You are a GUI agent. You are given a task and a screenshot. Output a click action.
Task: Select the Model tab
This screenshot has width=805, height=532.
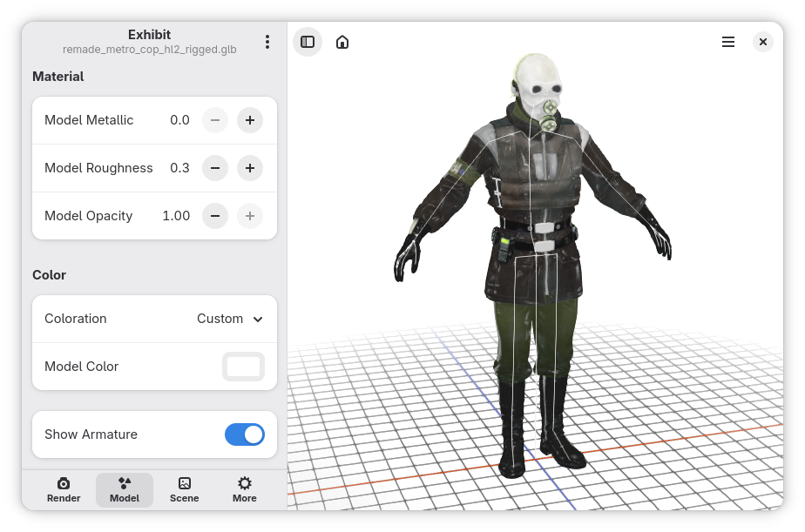(125, 489)
